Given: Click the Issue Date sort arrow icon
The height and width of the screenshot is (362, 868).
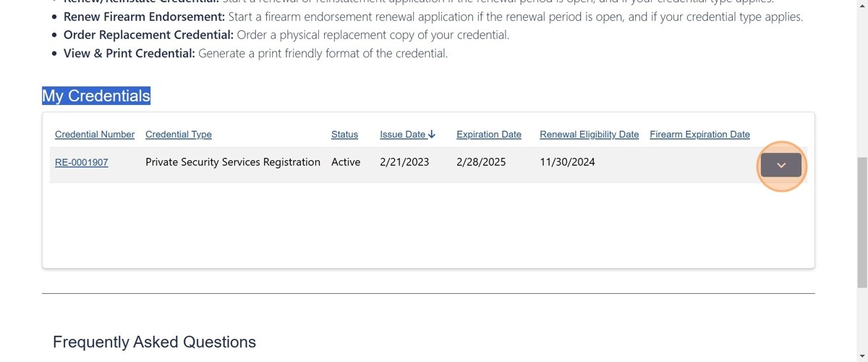Looking at the screenshot, I should 432,134.
